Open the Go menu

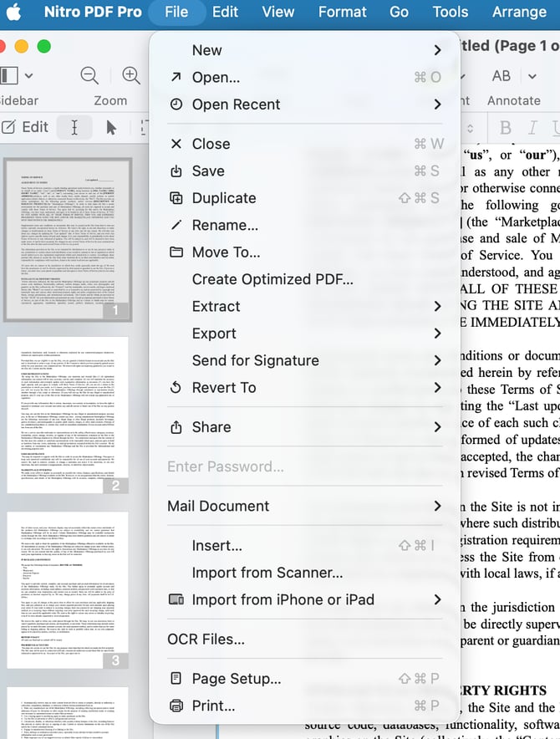coord(399,12)
